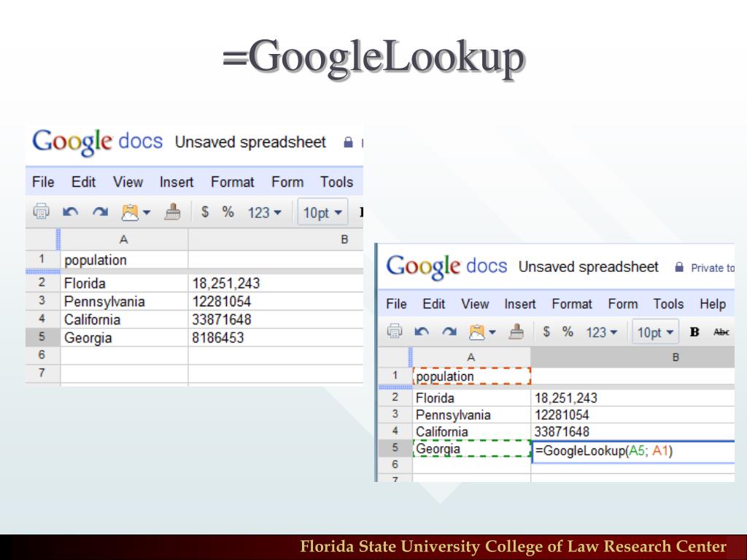The height and width of the screenshot is (560, 747).
Task: Open the Tools menu in left spreadsheet
Action: pos(336,182)
